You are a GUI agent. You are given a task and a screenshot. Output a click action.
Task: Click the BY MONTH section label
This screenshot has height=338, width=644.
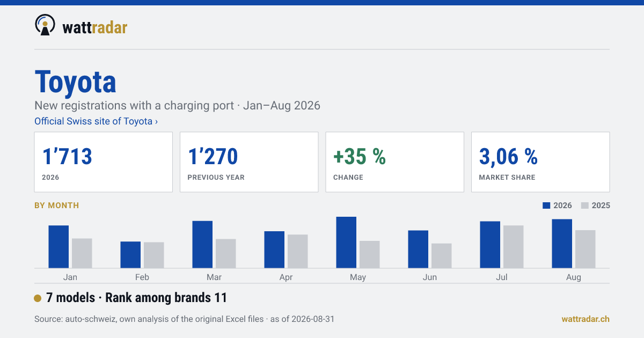[57, 205]
